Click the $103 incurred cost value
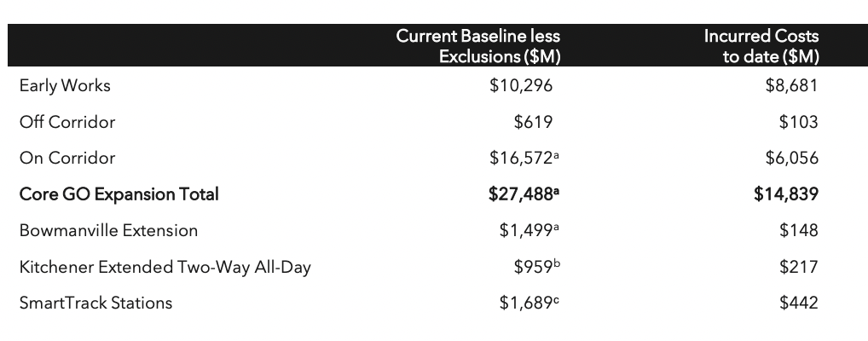This screenshot has height=341, width=868. (798, 122)
